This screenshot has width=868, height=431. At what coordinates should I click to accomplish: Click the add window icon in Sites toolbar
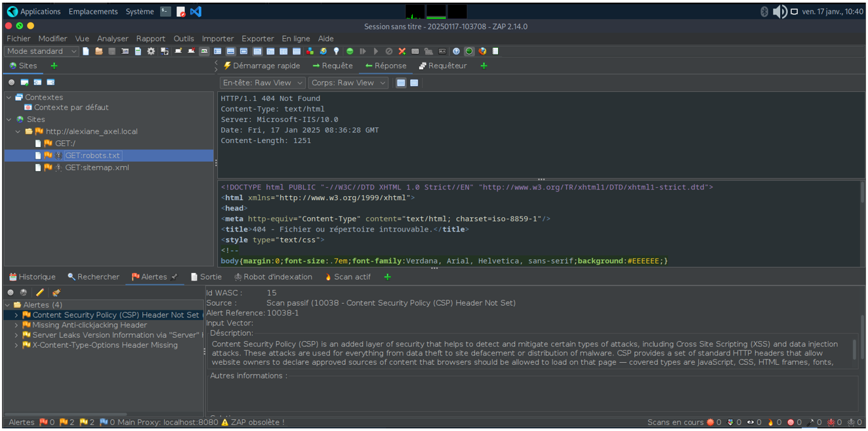(24, 82)
